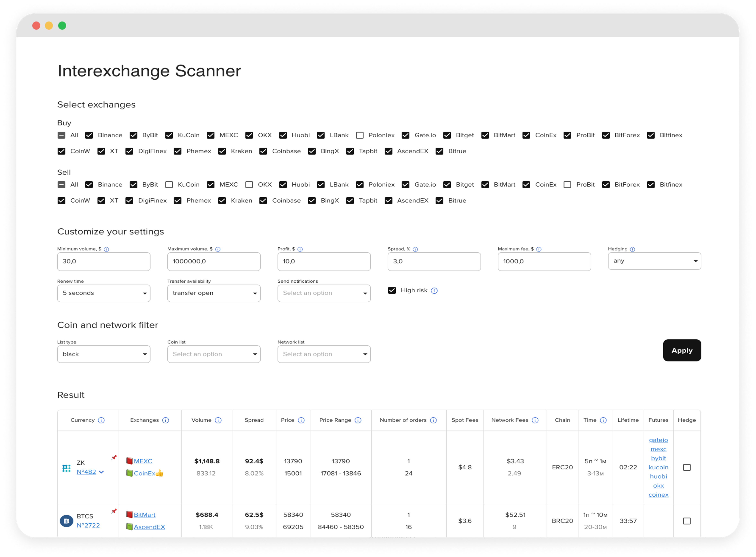This screenshot has height=557, width=756.
Task: Enable Poloniex in the Buy exchanges list
Action: (x=359, y=135)
